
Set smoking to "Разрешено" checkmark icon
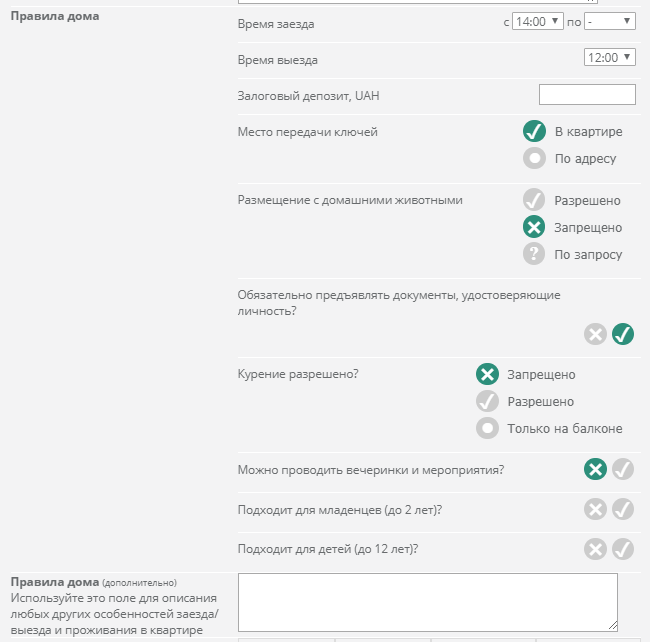[487, 401]
